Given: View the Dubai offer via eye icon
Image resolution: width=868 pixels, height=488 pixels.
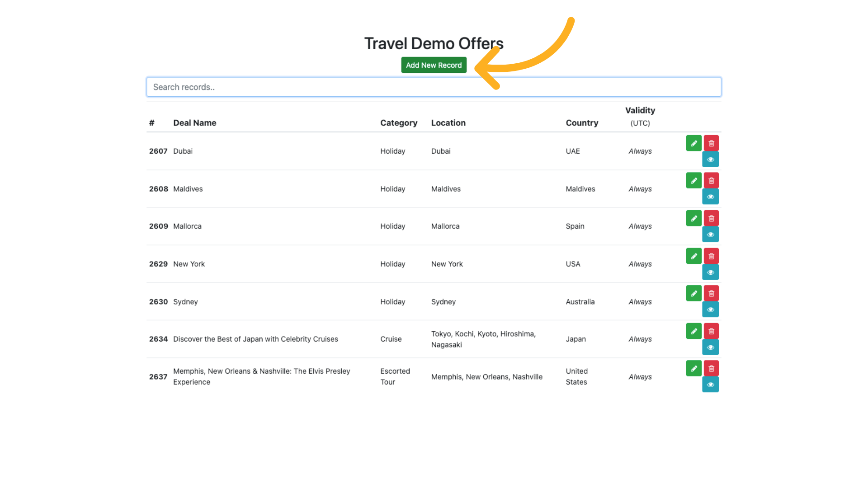Looking at the screenshot, I should pyautogui.click(x=710, y=160).
